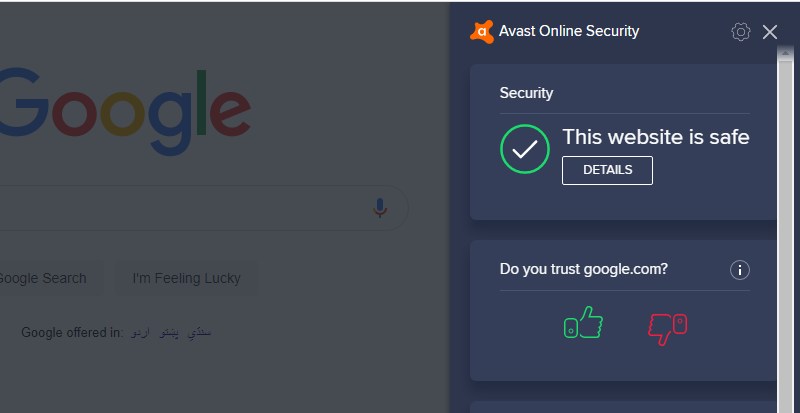The image size is (800, 413).
Task: Click the orange Avast logo
Action: tap(482, 32)
